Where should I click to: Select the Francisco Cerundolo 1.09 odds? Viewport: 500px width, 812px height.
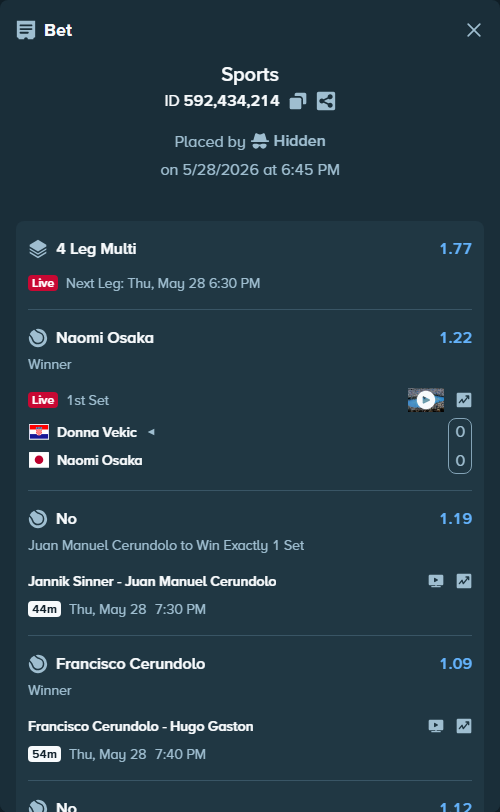click(455, 664)
